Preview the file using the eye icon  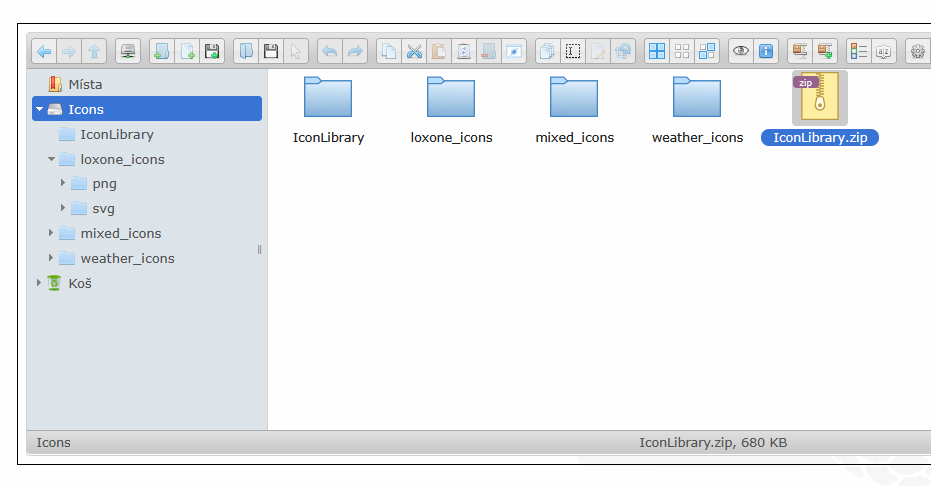tap(740, 52)
